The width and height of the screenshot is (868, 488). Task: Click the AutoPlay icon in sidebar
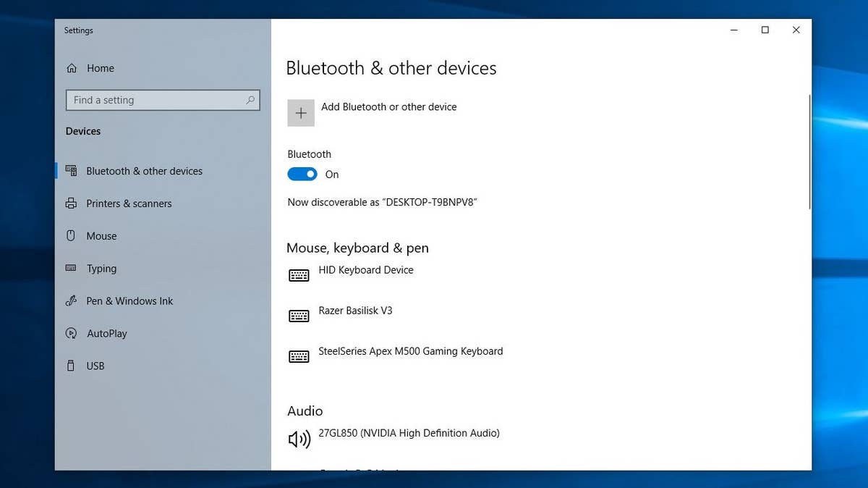71,334
